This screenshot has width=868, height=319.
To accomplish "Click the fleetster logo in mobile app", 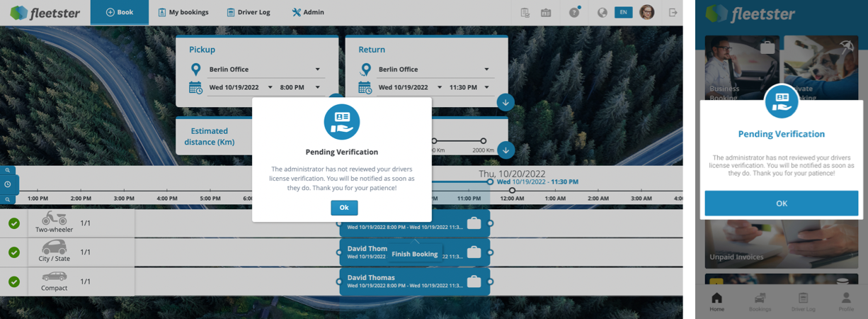I will tap(750, 14).
